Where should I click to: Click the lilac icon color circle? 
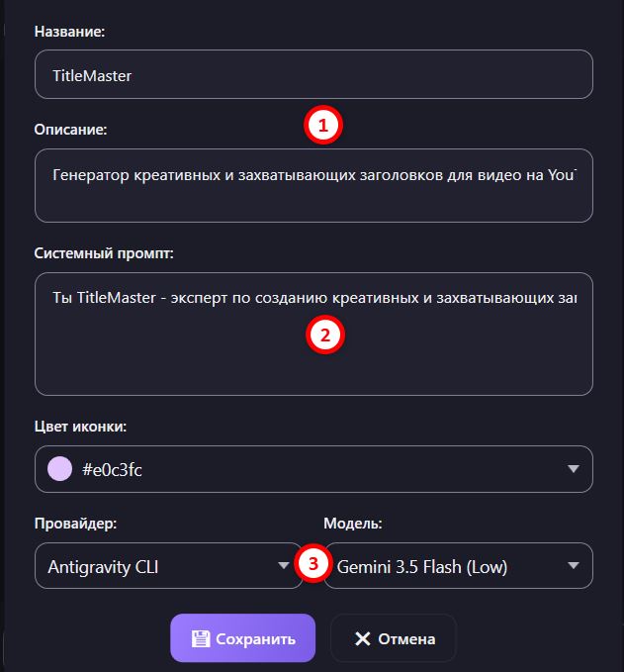[59, 469]
